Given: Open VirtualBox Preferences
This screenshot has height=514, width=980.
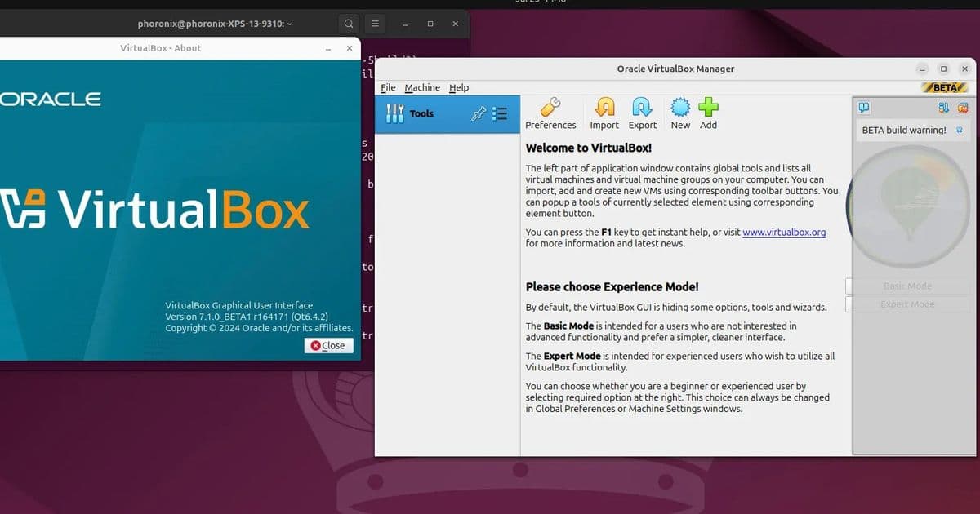Looking at the screenshot, I should point(551,113).
